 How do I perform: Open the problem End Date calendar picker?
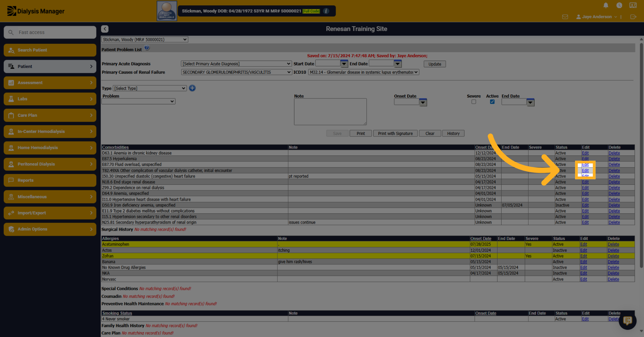(x=530, y=102)
